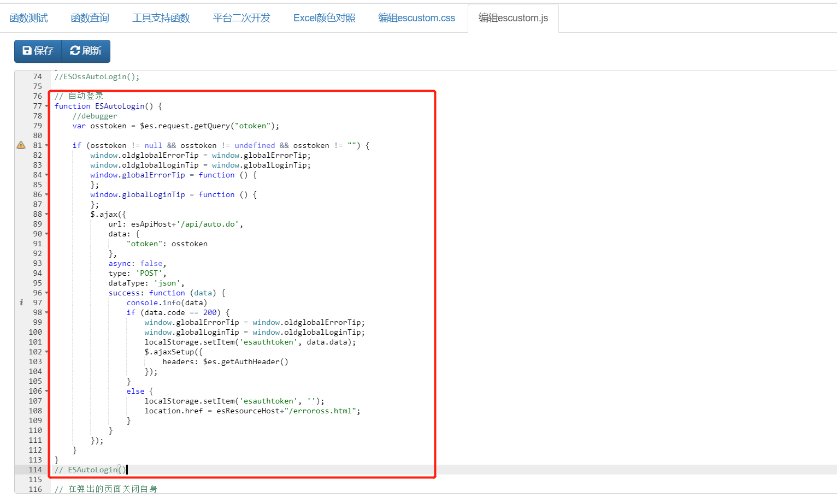
Task: Open the Excel颜色对照 tab
Action: click(x=324, y=18)
